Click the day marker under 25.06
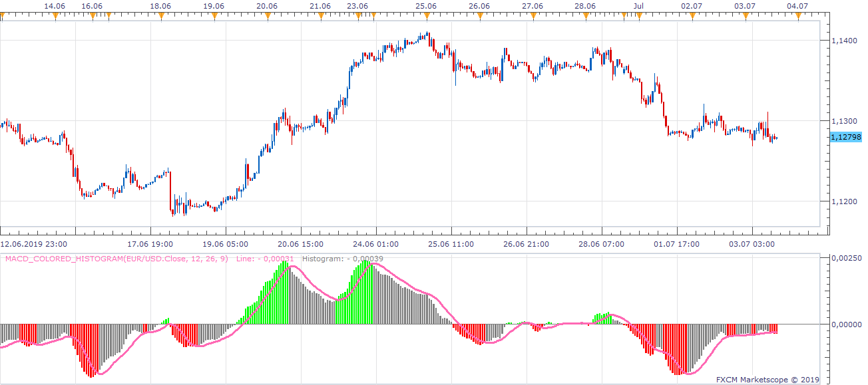This screenshot has height=385, width=868. click(x=426, y=15)
